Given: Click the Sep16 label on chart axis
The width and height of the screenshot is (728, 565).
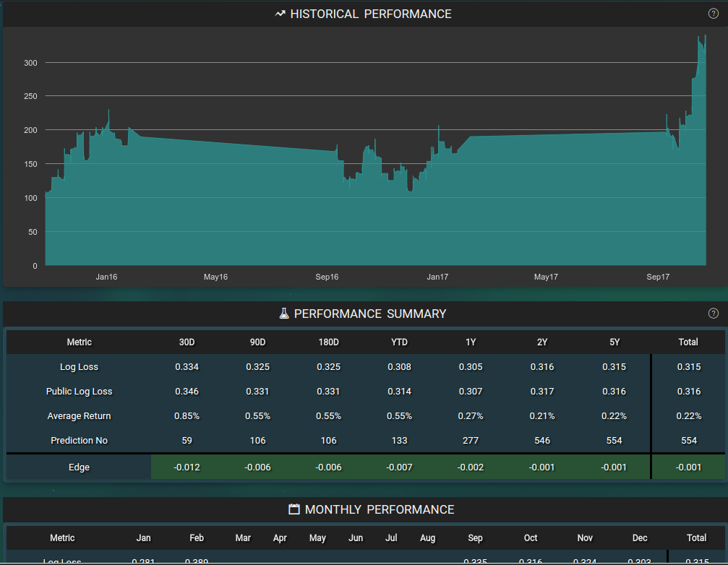Looking at the screenshot, I should (x=327, y=277).
